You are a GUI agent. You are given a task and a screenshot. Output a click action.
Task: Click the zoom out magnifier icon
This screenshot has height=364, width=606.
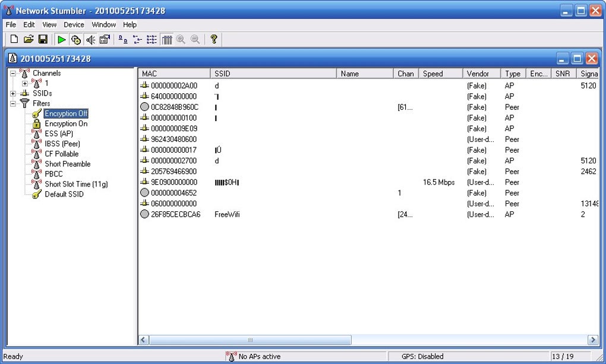point(195,39)
